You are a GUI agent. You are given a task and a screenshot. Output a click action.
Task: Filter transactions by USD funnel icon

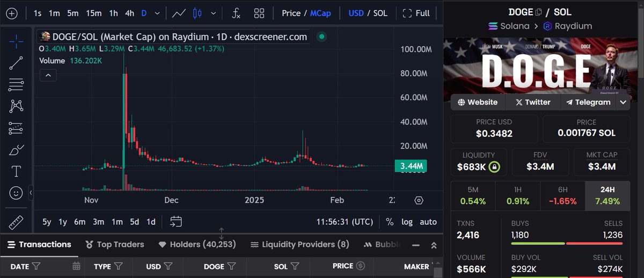pos(168,266)
